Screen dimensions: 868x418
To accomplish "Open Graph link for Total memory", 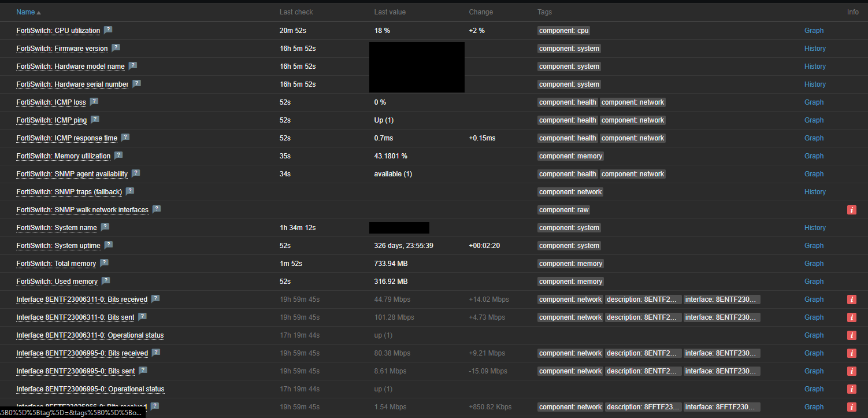I will pyautogui.click(x=814, y=264).
